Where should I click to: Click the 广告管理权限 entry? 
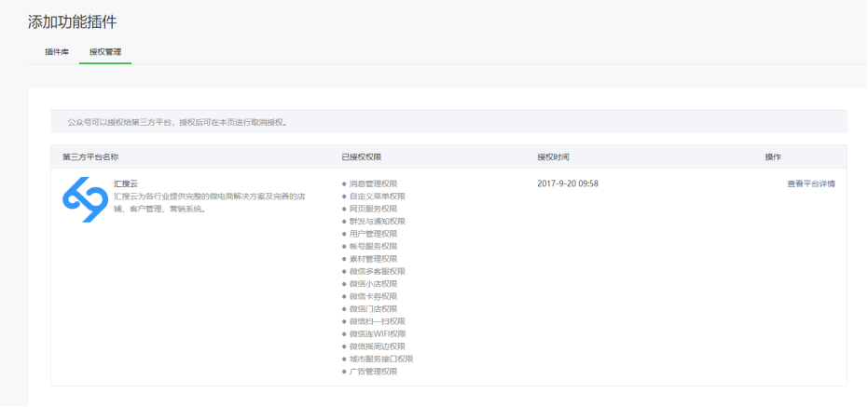pos(373,372)
